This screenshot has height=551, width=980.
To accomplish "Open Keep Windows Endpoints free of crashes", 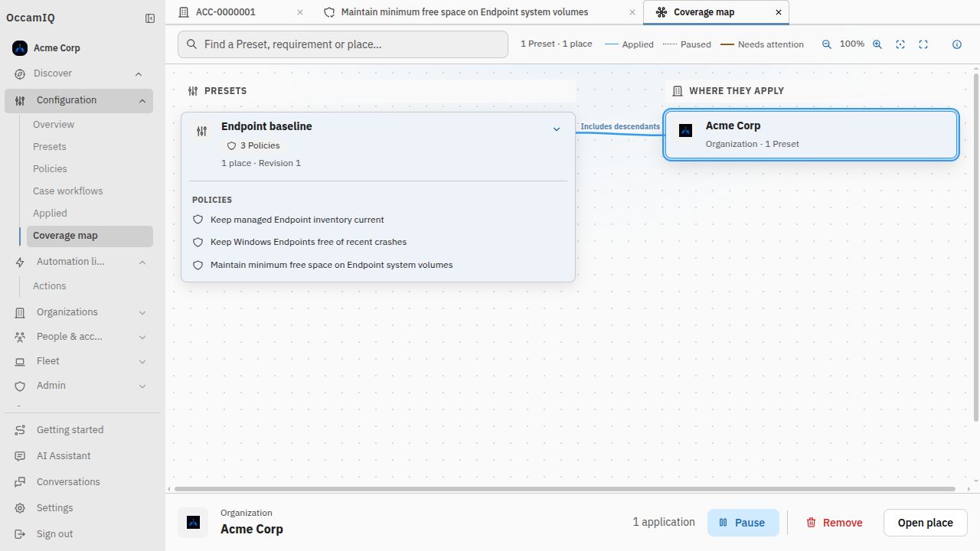I will 309,242.
